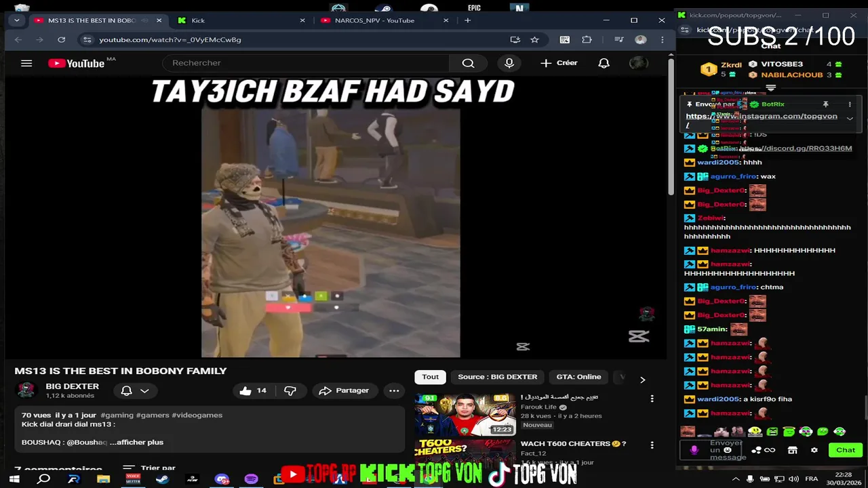The width and height of the screenshot is (868, 488).
Task: Open the pinned message three-dot menu
Action: pos(850,104)
